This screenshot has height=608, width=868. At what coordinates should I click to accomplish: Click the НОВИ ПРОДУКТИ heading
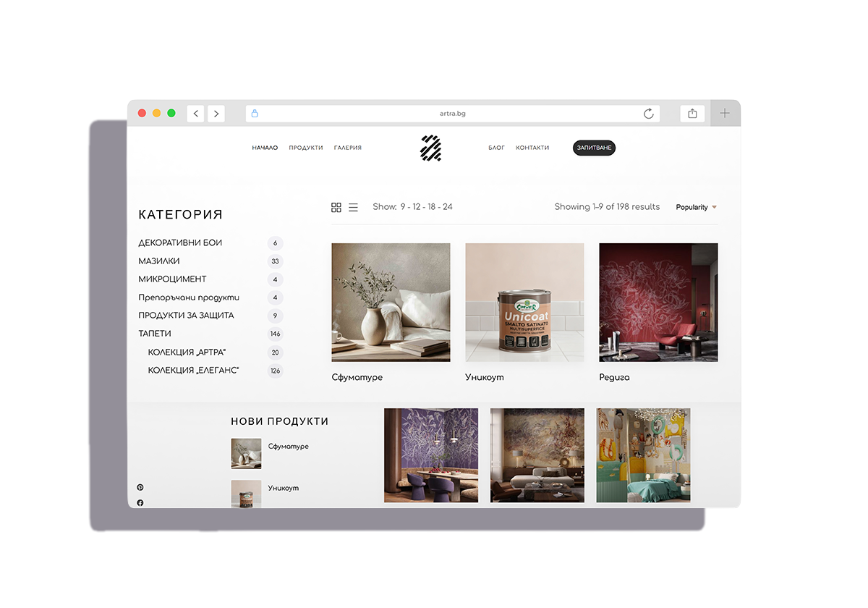280,421
